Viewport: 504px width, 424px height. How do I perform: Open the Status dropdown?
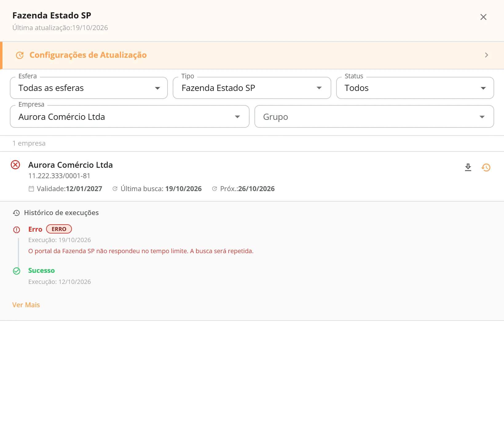tap(415, 88)
